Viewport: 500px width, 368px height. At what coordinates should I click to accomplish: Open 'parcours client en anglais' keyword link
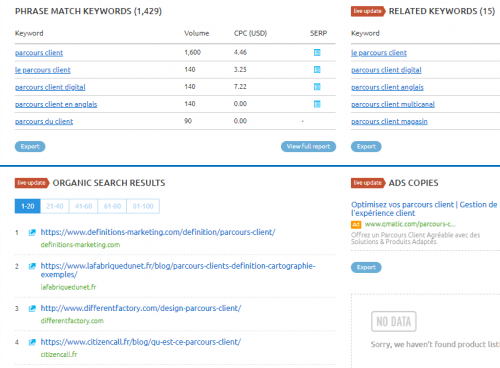(x=56, y=104)
